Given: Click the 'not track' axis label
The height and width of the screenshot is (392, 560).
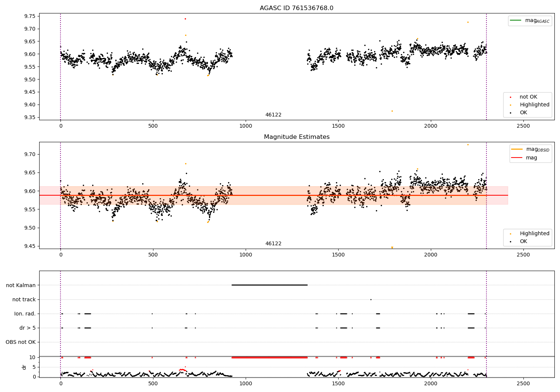Looking at the screenshot, I should [24, 299].
